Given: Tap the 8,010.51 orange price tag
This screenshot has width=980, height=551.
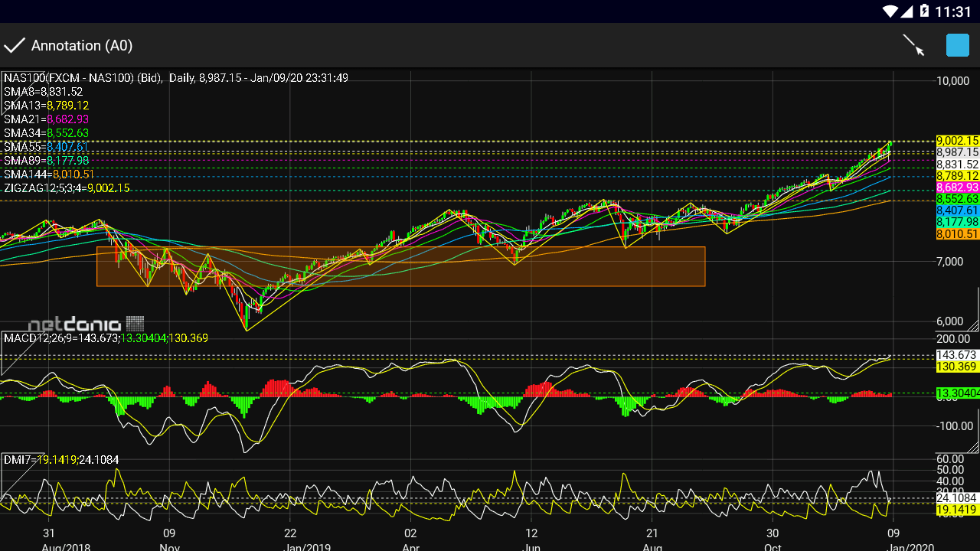Looking at the screenshot, I should click(x=958, y=234).
